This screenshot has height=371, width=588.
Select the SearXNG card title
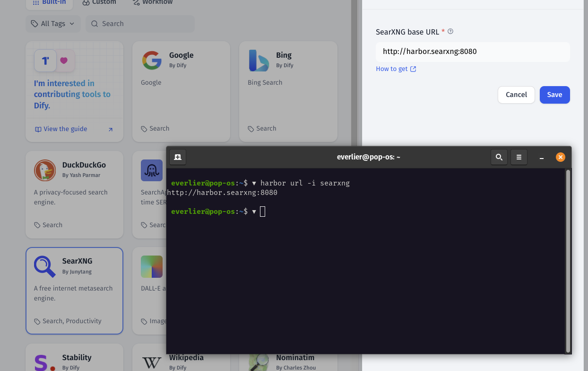click(x=77, y=261)
